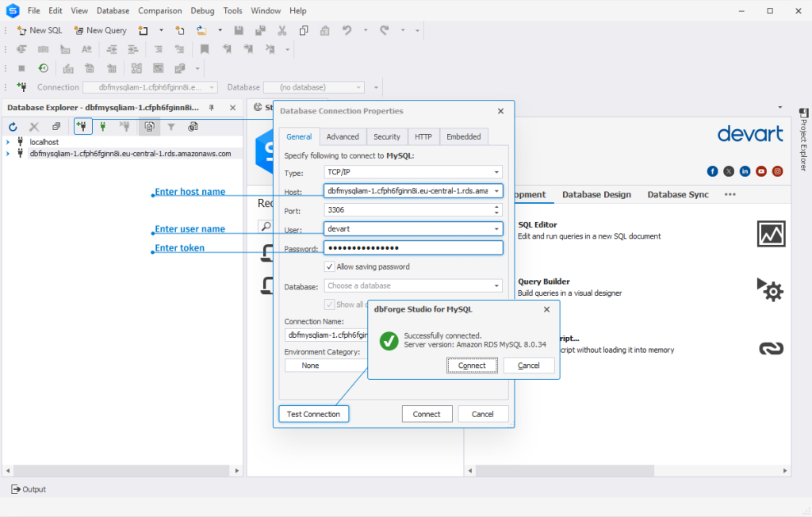Close the dbForge Studio for MySQL message box
Image resolution: width=812 pixels, height=517 pixels.
pos(546,310)
